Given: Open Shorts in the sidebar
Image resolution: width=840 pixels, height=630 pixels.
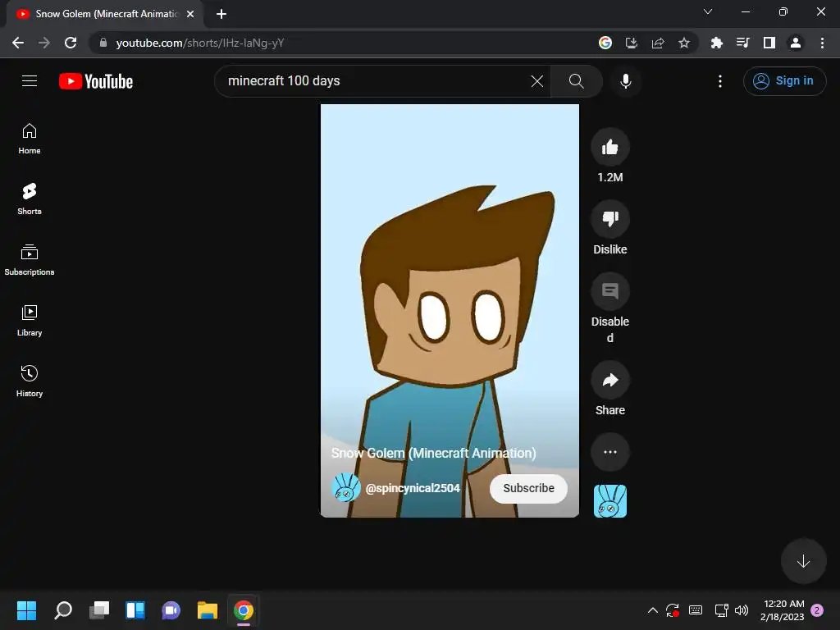Looking at the screenshot, I should pyautogui.click(x=30, y=199).
